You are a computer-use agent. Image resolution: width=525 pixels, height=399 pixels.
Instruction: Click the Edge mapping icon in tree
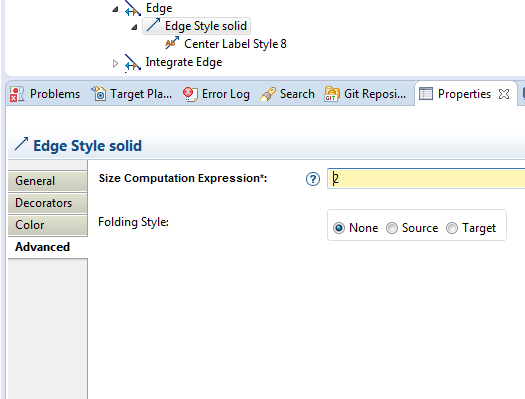(133, 8)
